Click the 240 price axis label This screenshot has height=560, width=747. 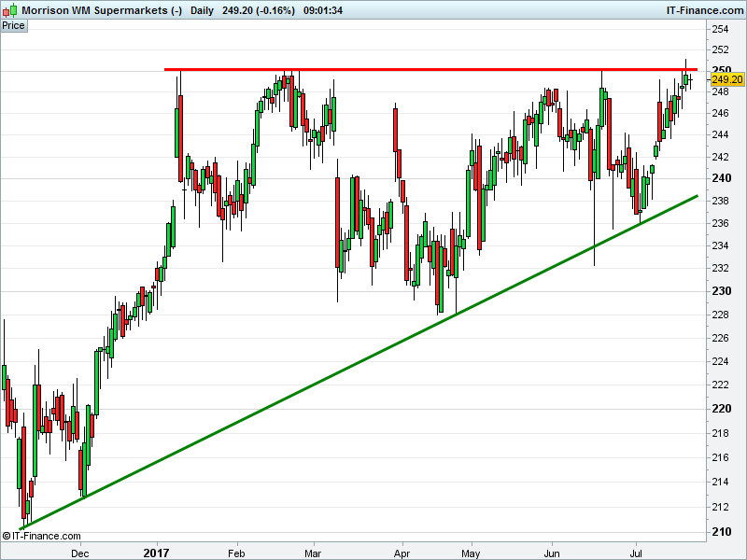point(721,178)
